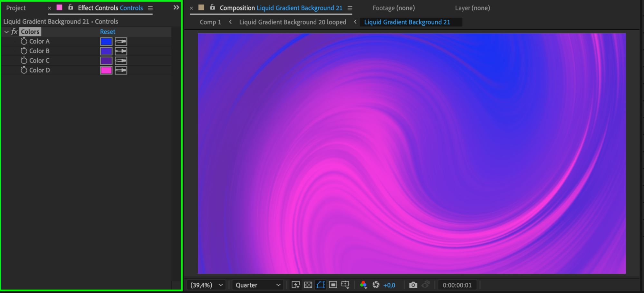Click the Color A eyedropper

[121, 42]
